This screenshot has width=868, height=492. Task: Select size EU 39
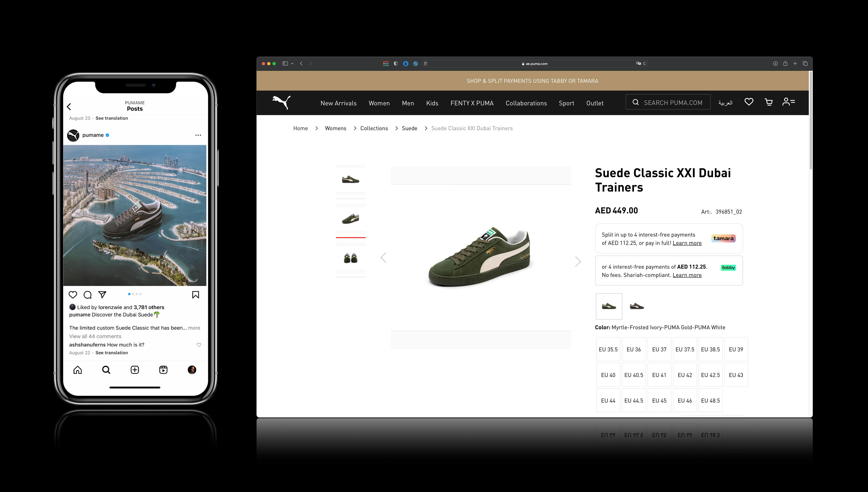[x=736, y=349]
